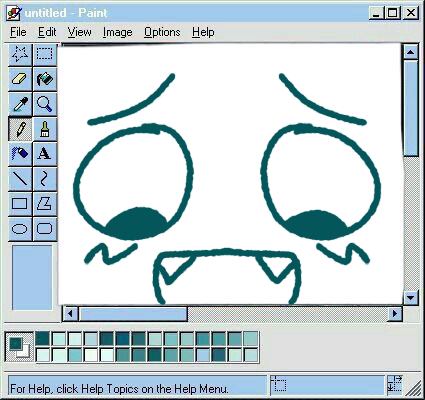The width and height of the screenshot is (425, 400).
Task: Choose the Pencil tool
Action: pyautogui.click(x=20, y=129)
